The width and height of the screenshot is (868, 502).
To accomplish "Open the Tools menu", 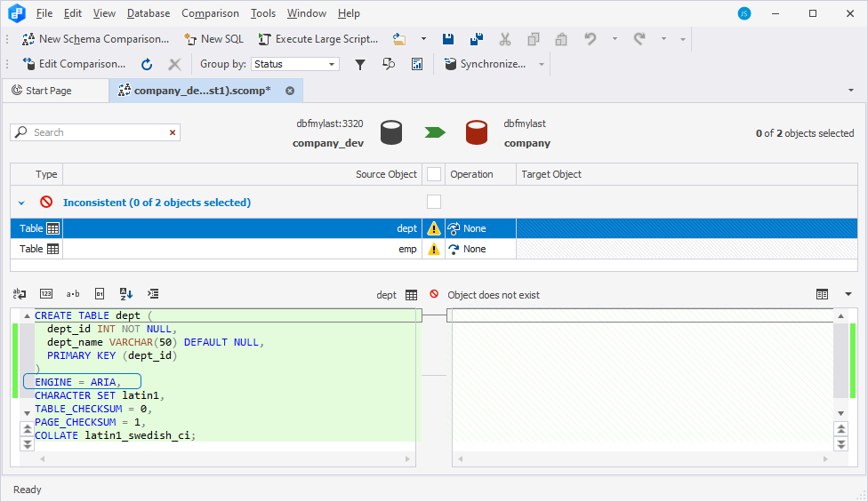I will pyautogui.click(x=263, y=13).
